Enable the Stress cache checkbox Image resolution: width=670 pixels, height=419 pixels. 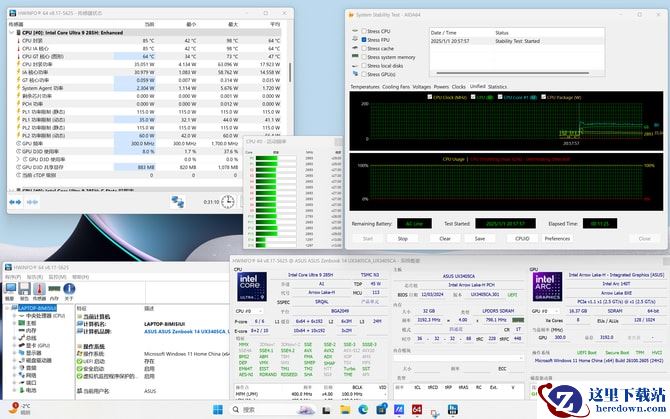click(x=364, y=48)
